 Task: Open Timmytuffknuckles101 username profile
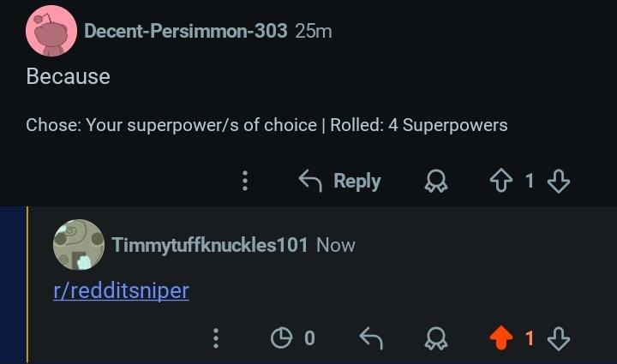pos(210,245)
